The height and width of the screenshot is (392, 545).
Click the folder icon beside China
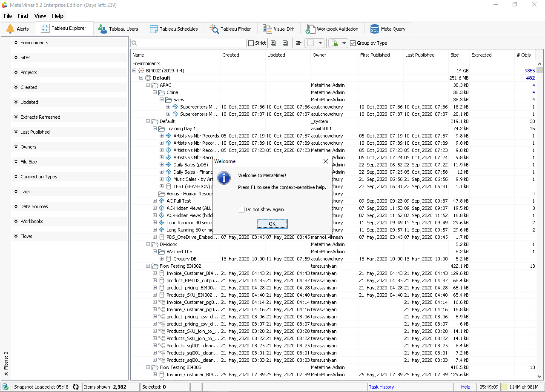(x=162, y=92)
